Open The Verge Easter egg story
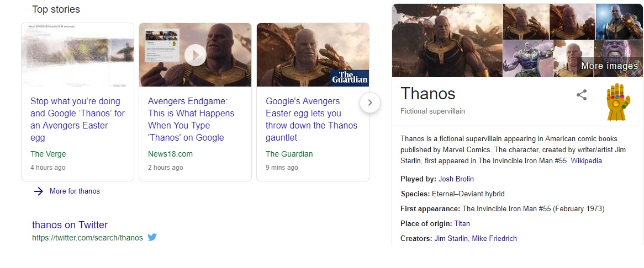Viewport: 644px width, 268px height. point(77,119)
